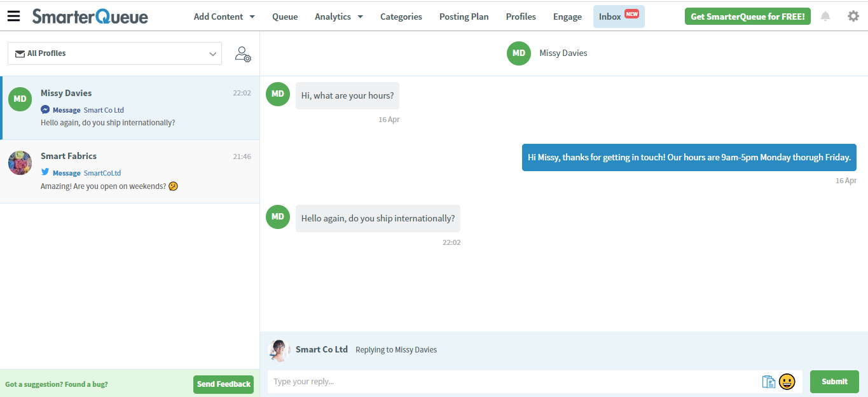868x397 pixels.
Task: Click the manage profiles user-settings icon
Action: click(242, 53)
